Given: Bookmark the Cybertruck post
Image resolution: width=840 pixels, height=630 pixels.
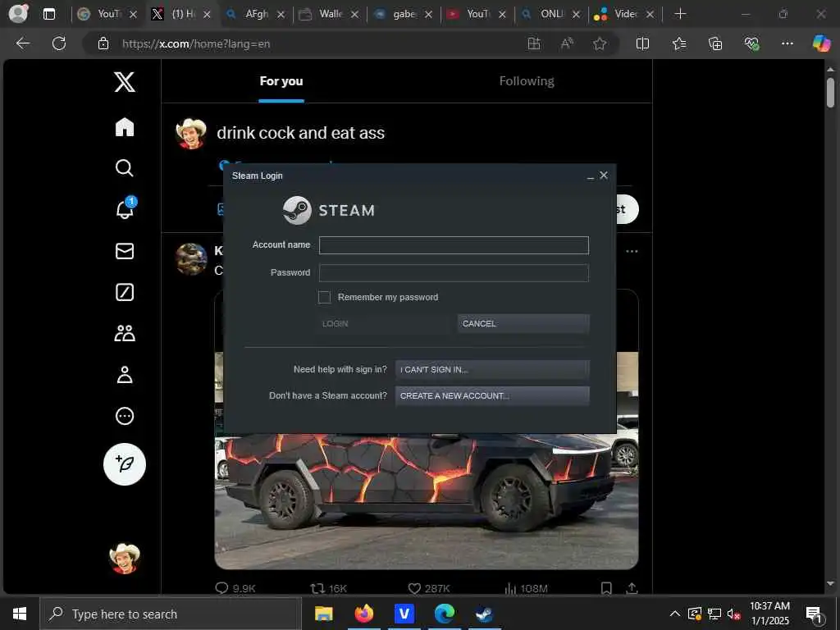Looking at the screenshot, I should click(x=606, y=588).
